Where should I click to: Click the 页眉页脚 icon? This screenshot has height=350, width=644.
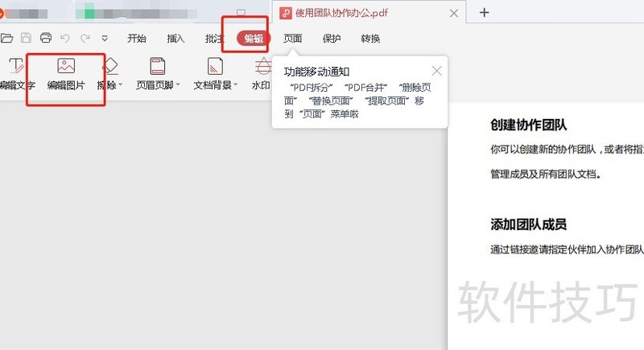coord(157,66)
